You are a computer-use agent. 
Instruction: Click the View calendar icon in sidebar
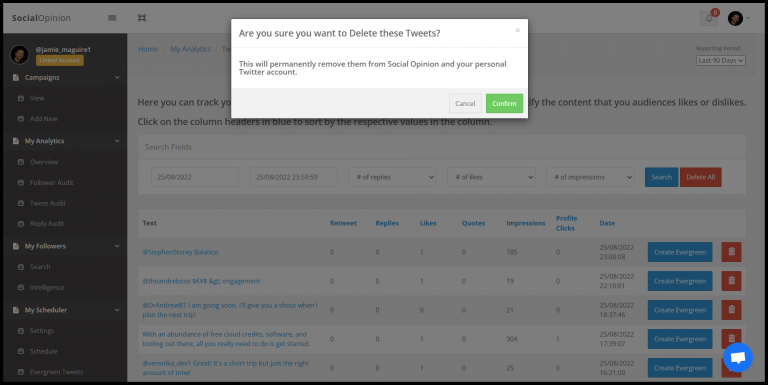click(x=21, y=98)
